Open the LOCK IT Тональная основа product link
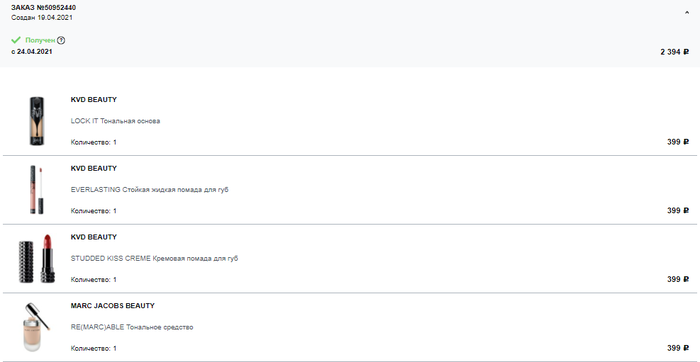 [115, 121]
